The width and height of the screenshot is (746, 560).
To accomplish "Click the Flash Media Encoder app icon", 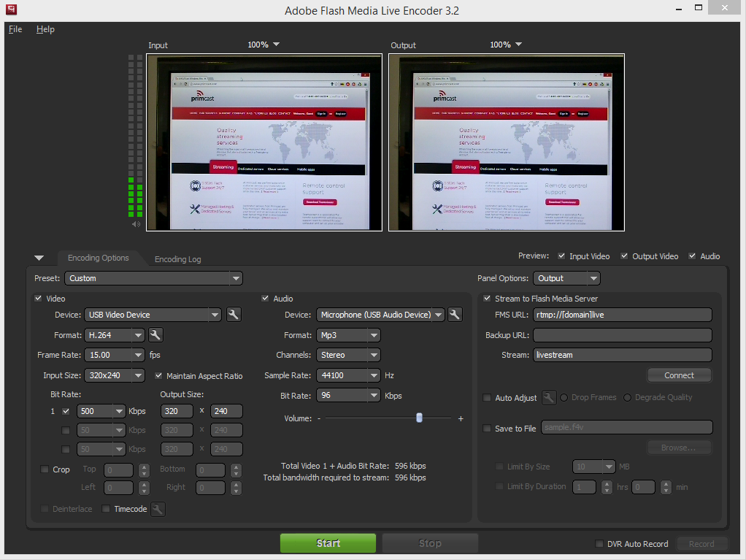I will click(11, 9).
